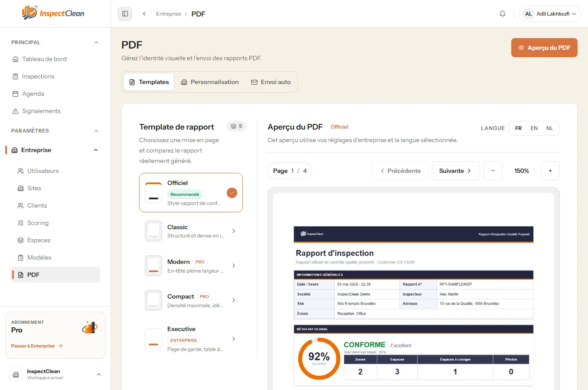Click the Recommandé badge
The image size is (588, 390).
[185, 194]
